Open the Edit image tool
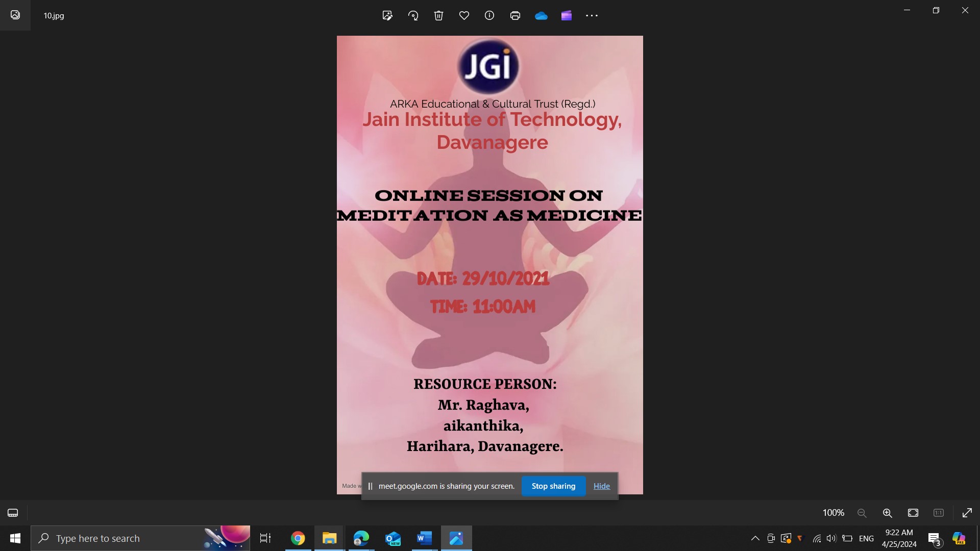 pyautogui.click(x=387, y=15)
